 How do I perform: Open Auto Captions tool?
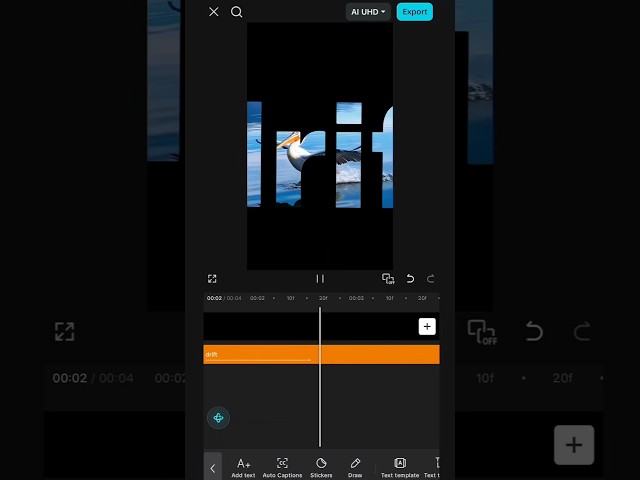282,468
